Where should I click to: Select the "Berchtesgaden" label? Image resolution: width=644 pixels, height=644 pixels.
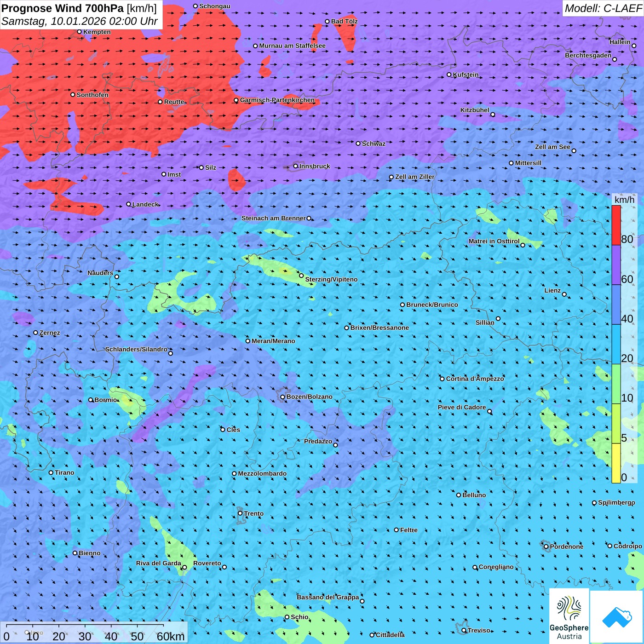pos(588,55)
